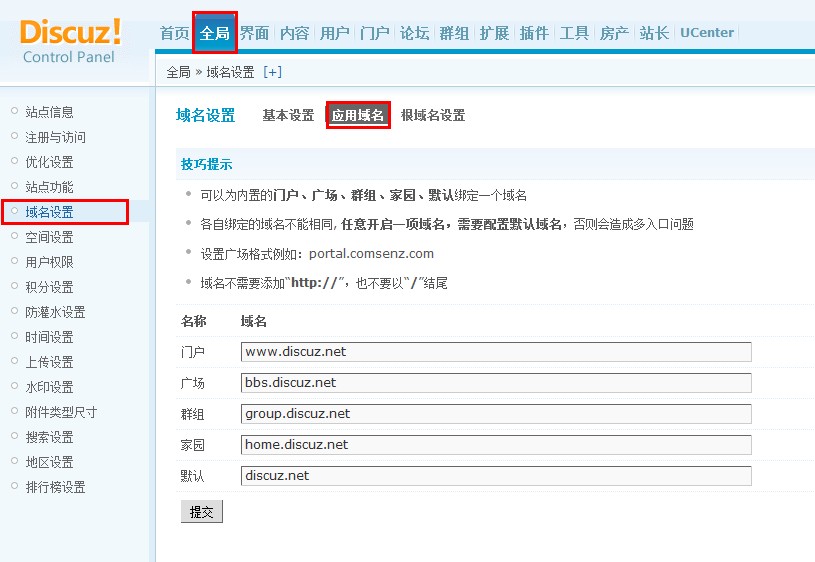
Task: Open the 插件 navigation tab
Action: pyautogui.click(x=534, y=33)
